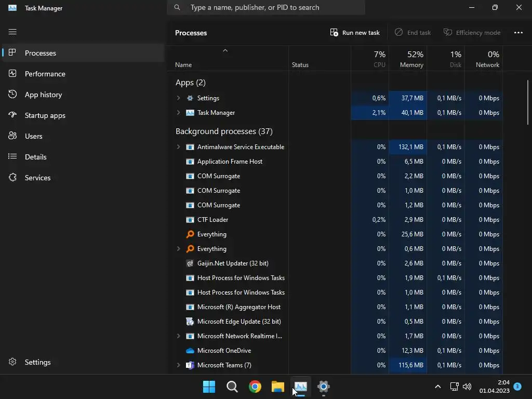The image size is (532, 399).
Task: Expand the Settings app process group
Action: click(179, 98)
